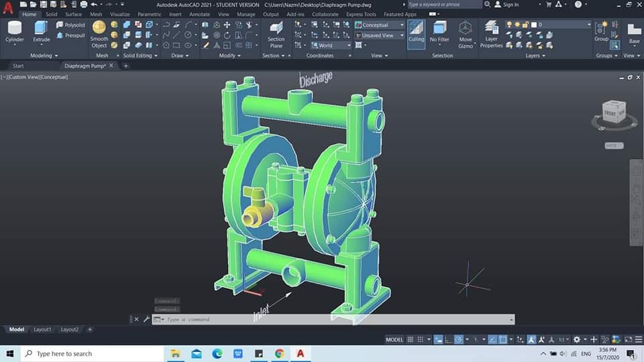Open the Annotate ribbon tab
The width and height of the screenshot is (644, 362).
pos(200,14)
